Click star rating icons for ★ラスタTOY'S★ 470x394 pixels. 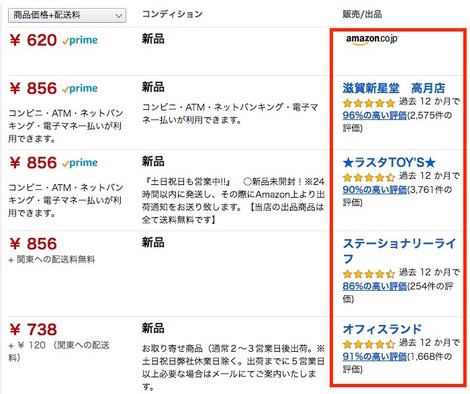[x=369, y=177]
